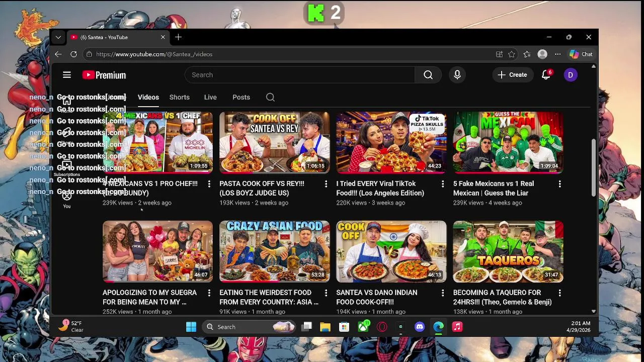The height and width of the screenshot is (362, 644).
Task: Start voice search with microphone icon
Action: pyautogui.click(x=457, y=75)
